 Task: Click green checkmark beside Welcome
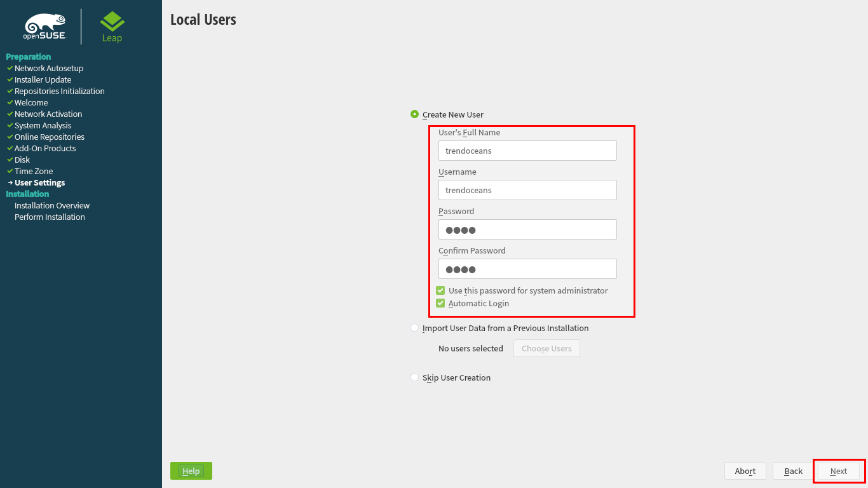click(10, 102)
